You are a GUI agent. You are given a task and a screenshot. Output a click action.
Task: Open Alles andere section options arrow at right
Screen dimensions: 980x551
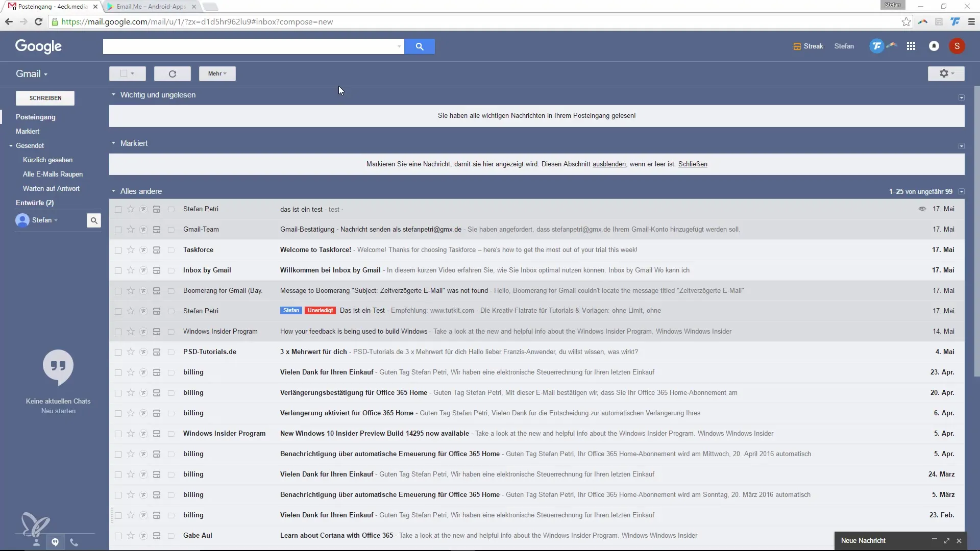click(x=962, y=192)
